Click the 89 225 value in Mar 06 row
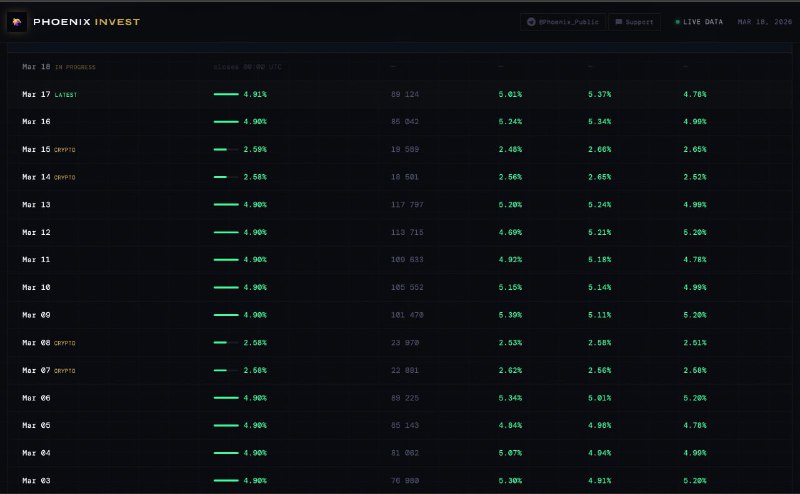 [405, 398]
